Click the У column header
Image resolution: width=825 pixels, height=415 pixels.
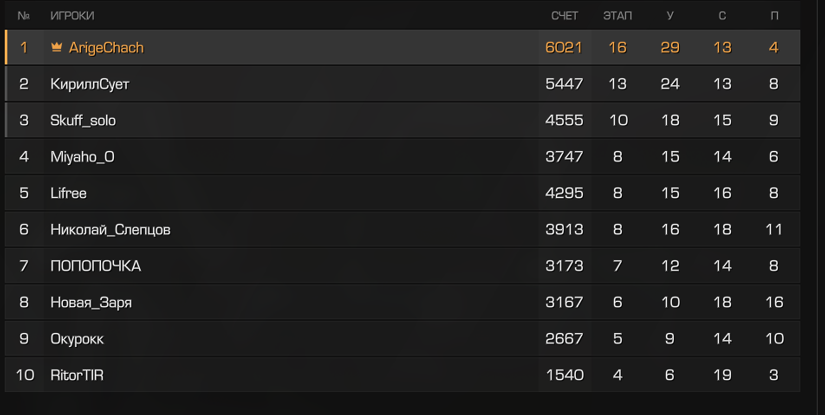coord(670,16)
